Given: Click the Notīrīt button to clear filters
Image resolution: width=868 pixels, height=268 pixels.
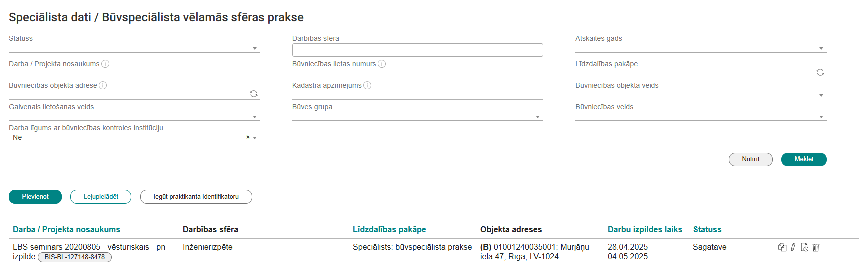Looking at the screenshot, I should (750, 159).
